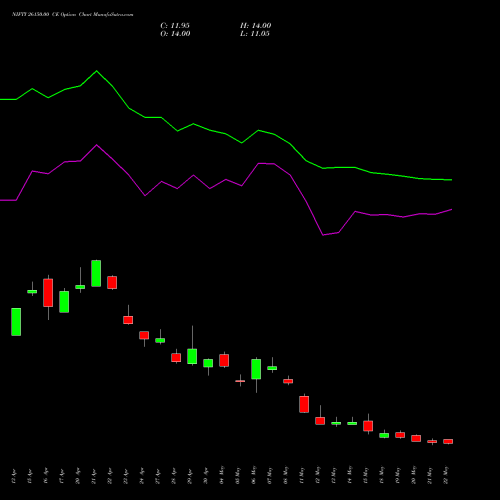Screen dimensions: 500x500
Task: Select the high price value H: 14.00
Action: tap(256, 26)
